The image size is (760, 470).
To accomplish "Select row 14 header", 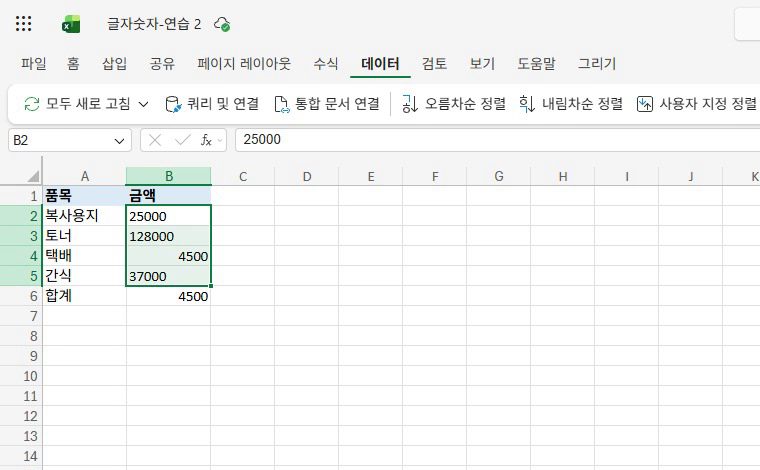I will [21, 456].
